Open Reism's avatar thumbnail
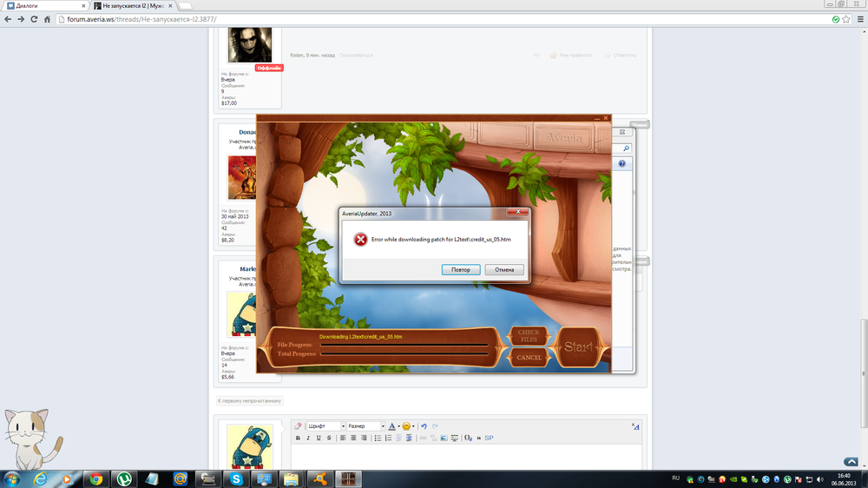 [x=250, y=45]
